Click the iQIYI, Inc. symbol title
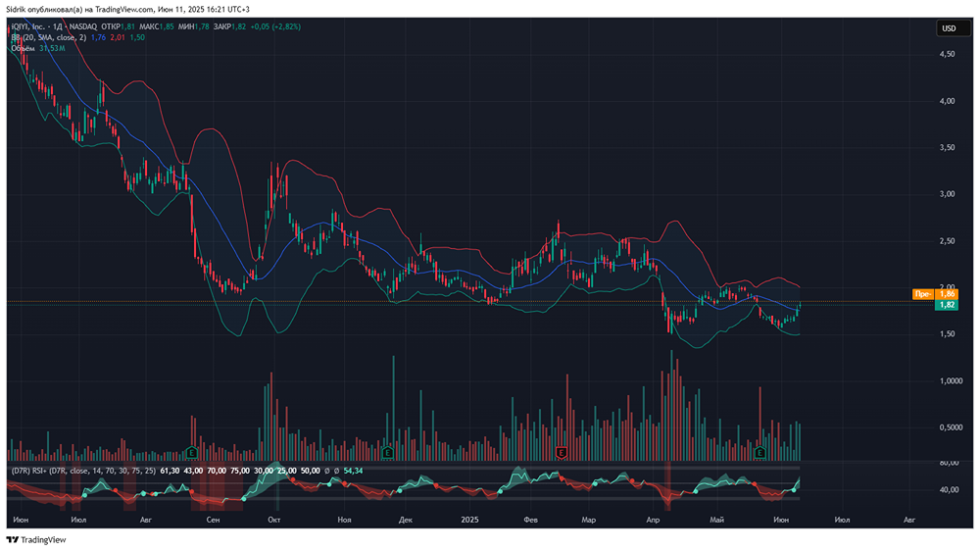Viewport: 980px width, 551px height. (x=28, y=26)
